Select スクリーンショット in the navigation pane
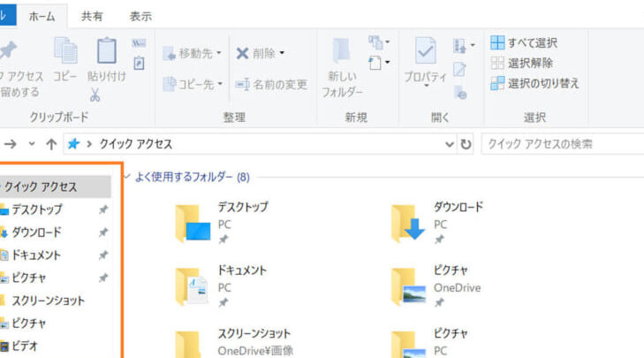The width and height of the screenshot is (644, 358). click(x=48, y=301)
